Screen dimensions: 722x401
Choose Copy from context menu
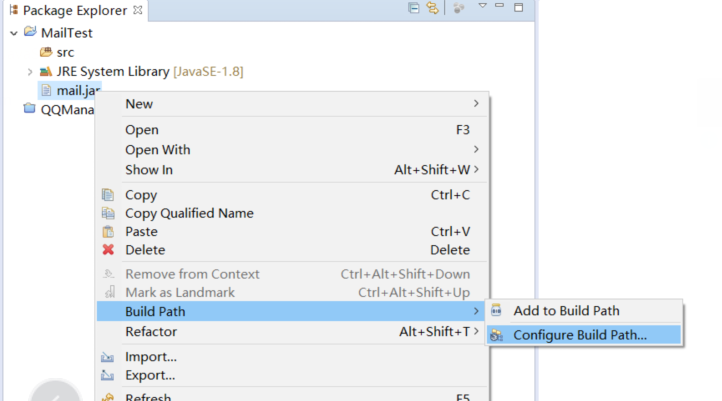click(293, 195)
